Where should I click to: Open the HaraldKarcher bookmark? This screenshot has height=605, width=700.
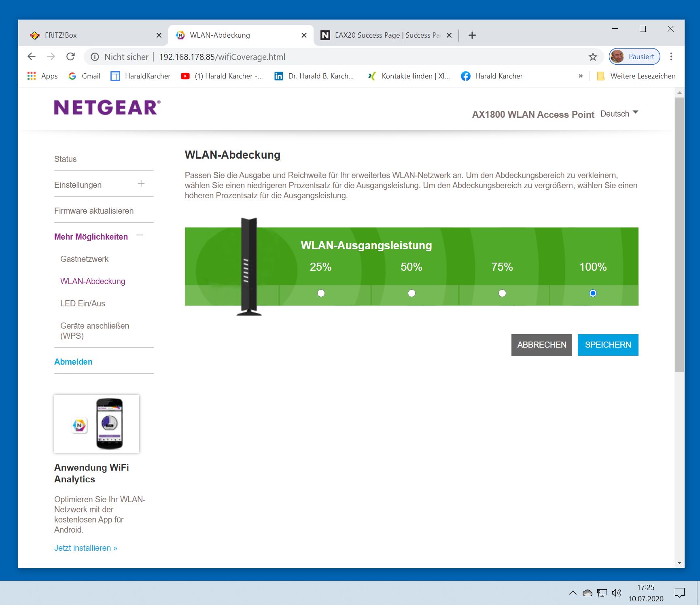coord(140,76)
